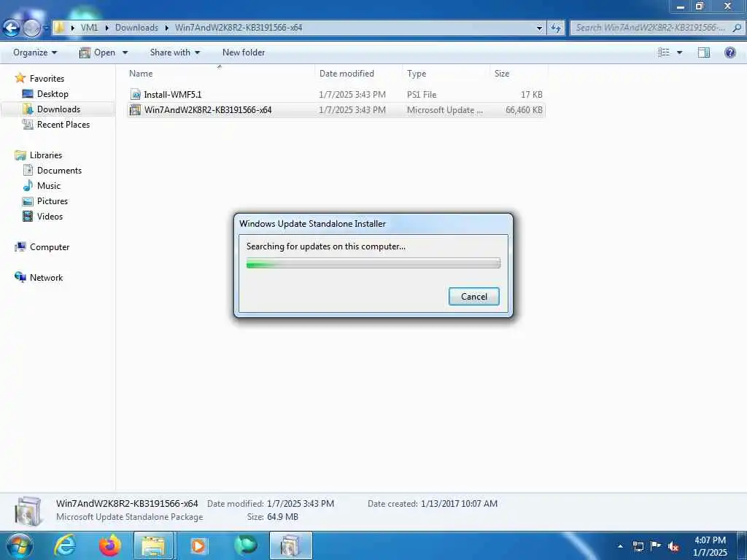Click the Open toolbar button
747x560 pixels.
tap(98, 52)
